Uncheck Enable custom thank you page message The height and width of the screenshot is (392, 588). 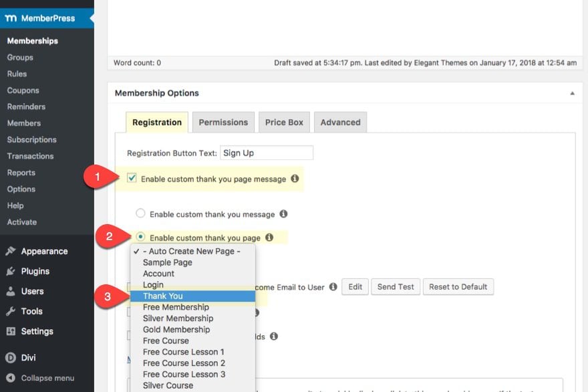tap(132, 179)
